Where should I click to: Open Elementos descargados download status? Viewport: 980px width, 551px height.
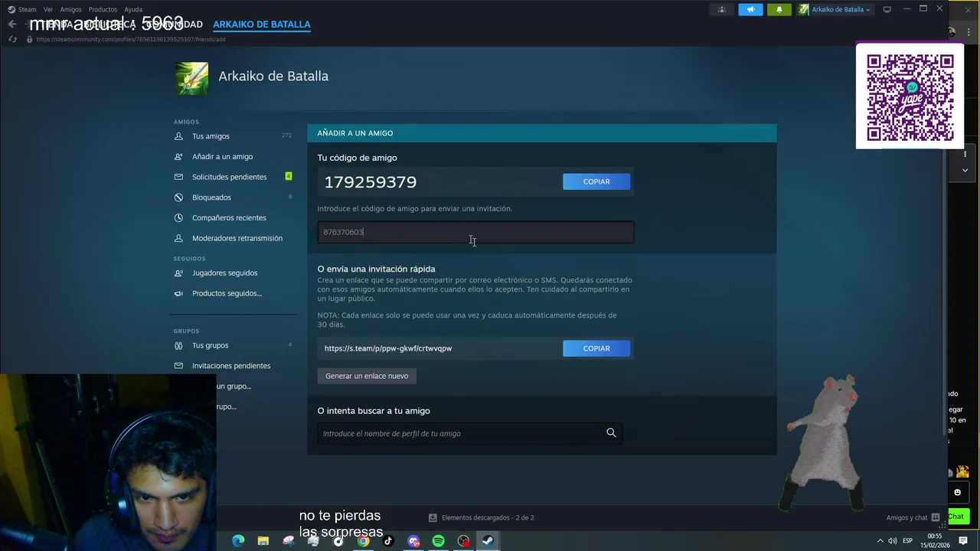click(482, 517)
